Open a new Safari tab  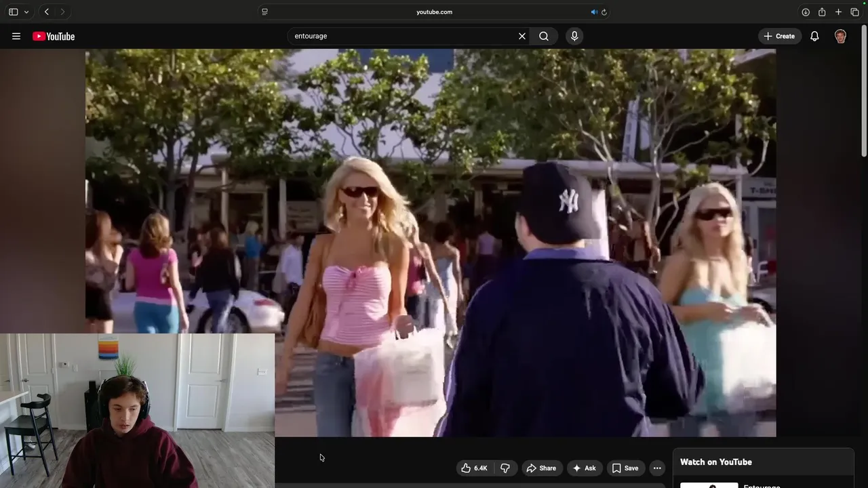click(838, 12)
